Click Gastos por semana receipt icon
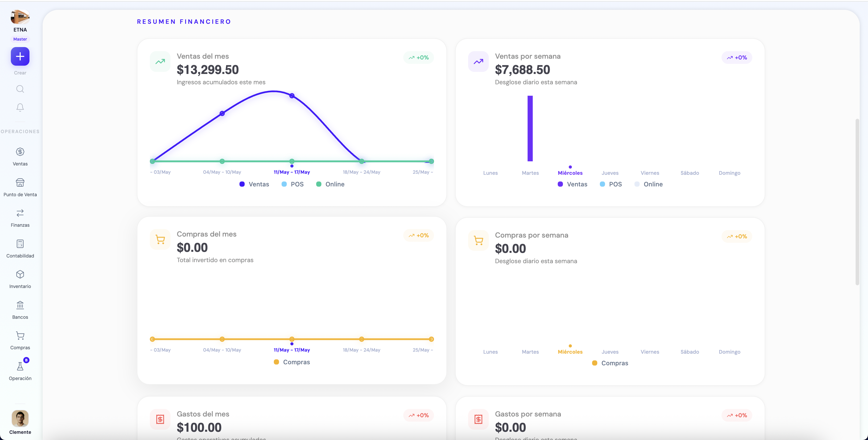 coord(478,419)
